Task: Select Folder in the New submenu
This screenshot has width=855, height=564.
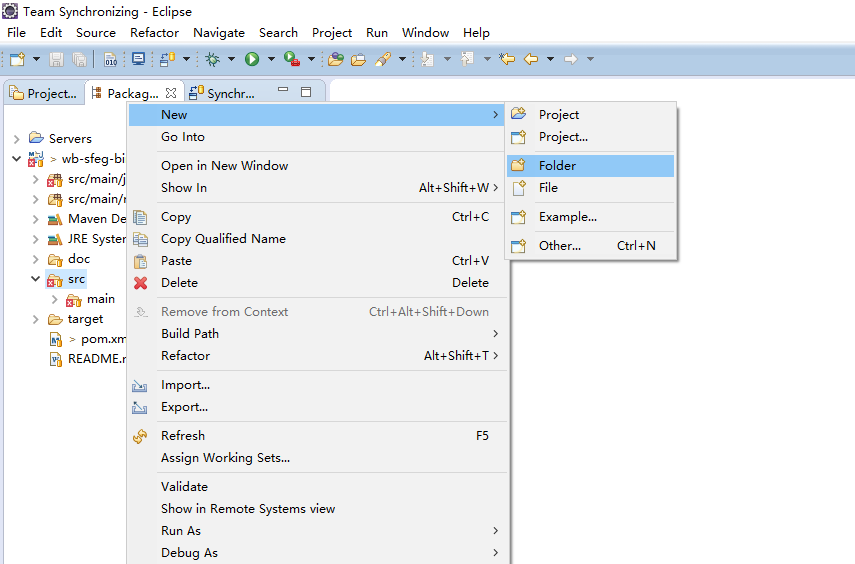Action: point(557,166)
